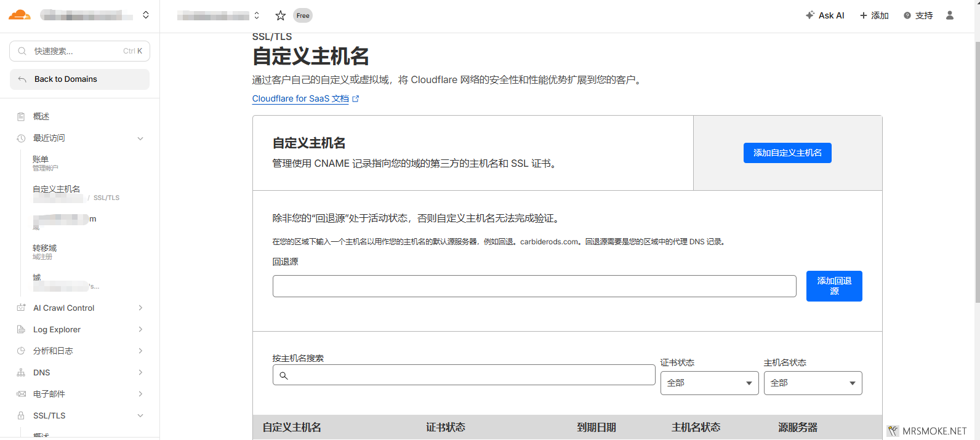Open the DNS sidebar section
Screen dimensions: 980x440
[42, 372]
